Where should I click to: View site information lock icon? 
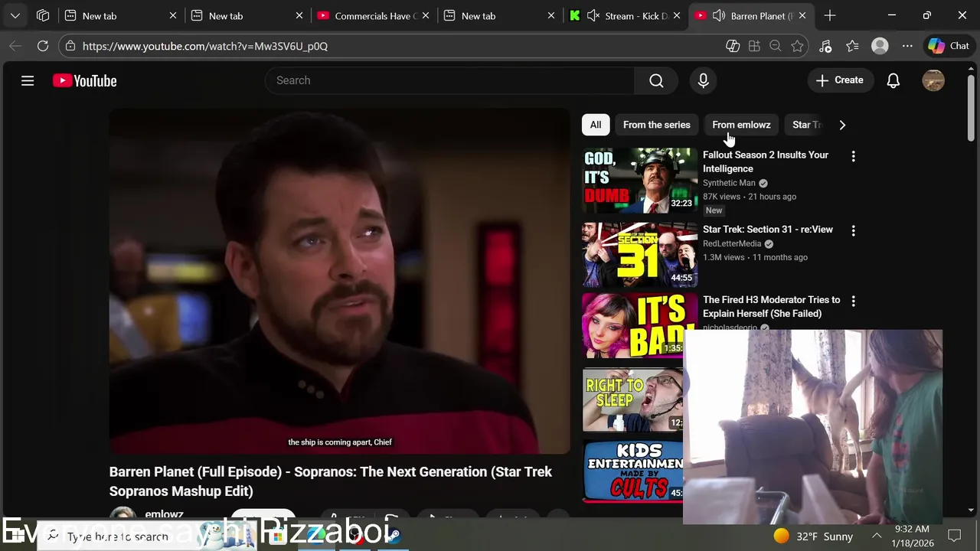(x=70, y=46)
